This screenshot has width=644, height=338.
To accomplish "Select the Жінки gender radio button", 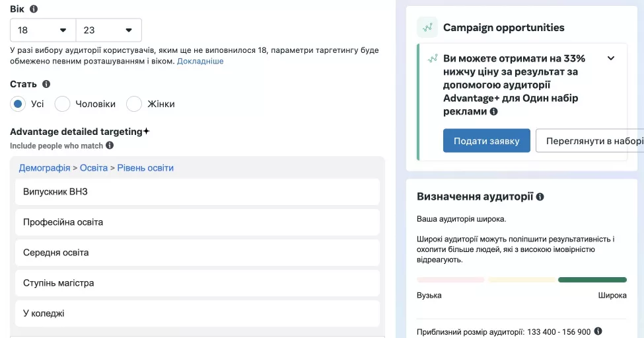I will [134, 104].
